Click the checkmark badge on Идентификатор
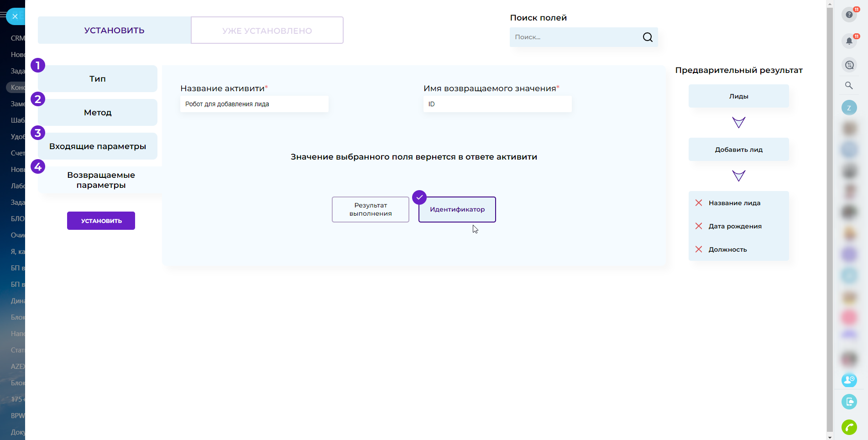 coord(419,197)
